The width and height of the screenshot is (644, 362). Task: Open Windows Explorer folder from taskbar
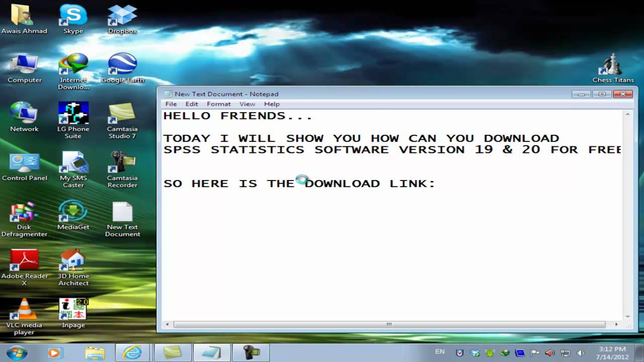pyautogui.click(x=95, y=352)
